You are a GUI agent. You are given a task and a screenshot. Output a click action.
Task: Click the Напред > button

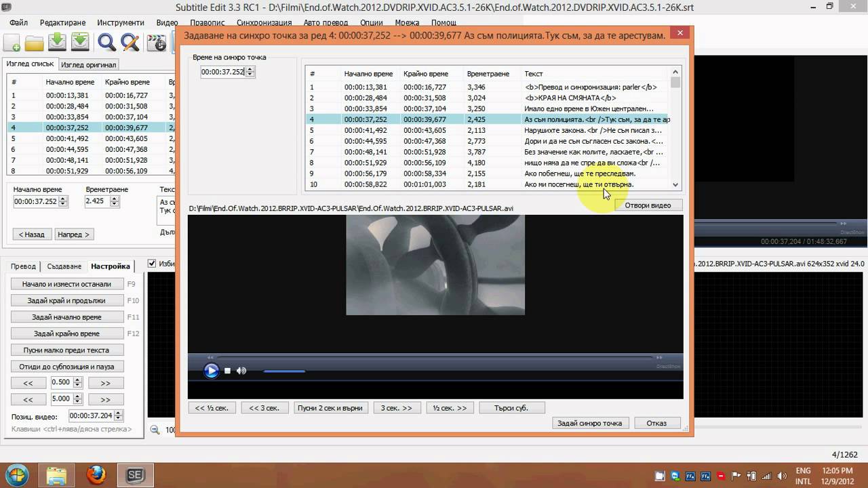click(x=73, y=235)
